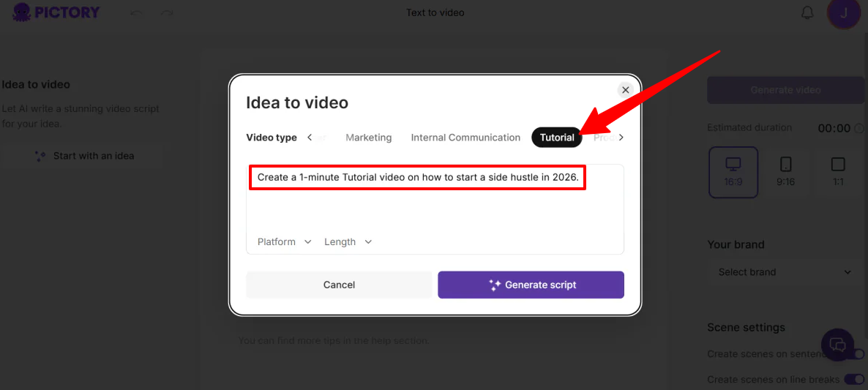Click the Estimated duration label
The width and height of the screenshot is (868, 390).
[x=749, y=128]
